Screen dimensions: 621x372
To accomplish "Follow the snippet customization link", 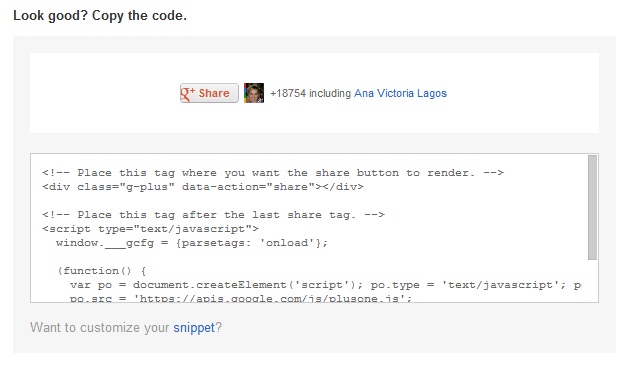I will pos(194,328).
